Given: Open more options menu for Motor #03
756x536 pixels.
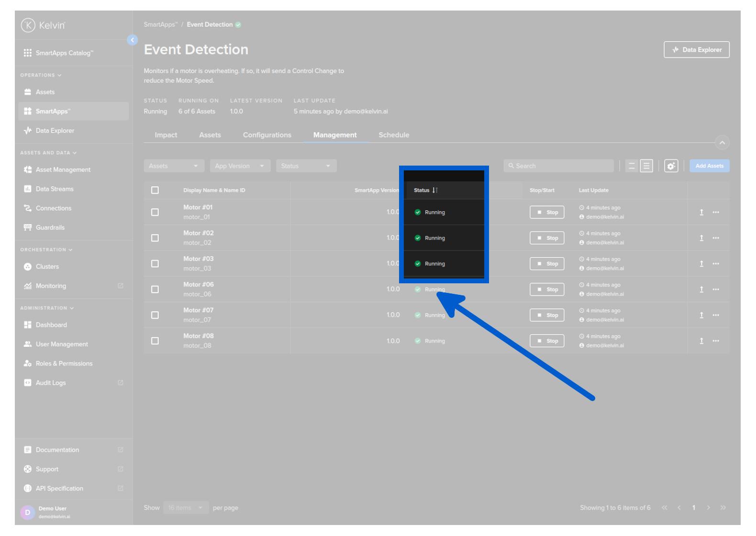Looking at the screenshot, I should 716,264.
